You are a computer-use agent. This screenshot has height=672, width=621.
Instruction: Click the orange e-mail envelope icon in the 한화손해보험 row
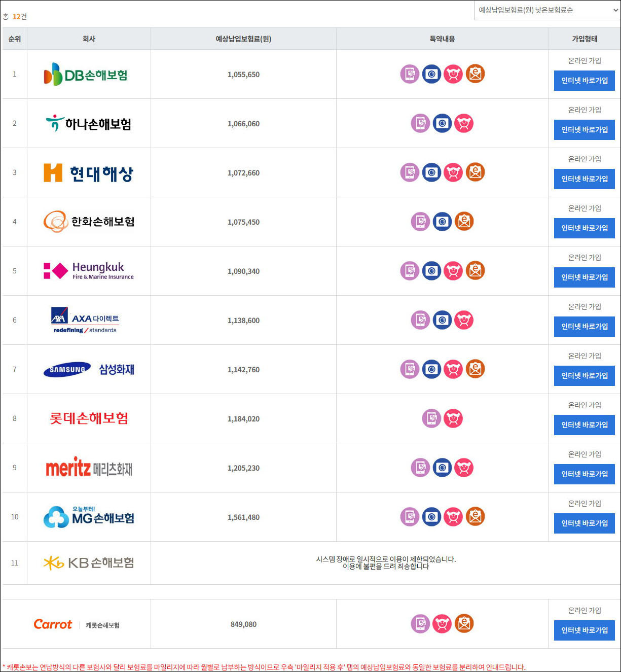(x=464, y=222)
